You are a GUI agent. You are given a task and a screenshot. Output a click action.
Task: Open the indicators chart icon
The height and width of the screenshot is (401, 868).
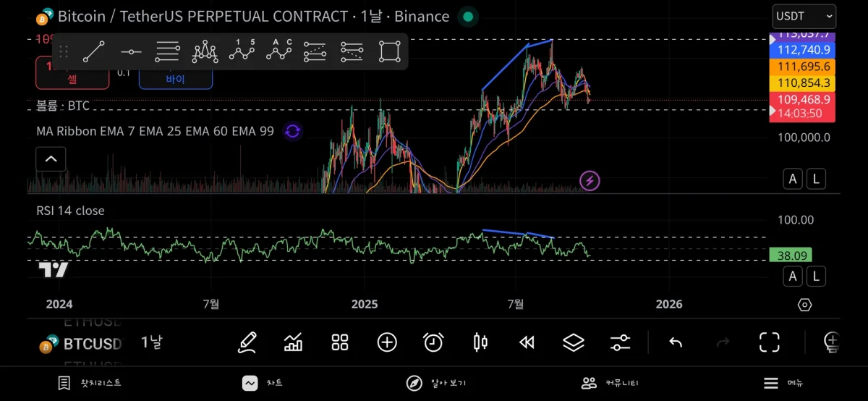tap(293, 342)
